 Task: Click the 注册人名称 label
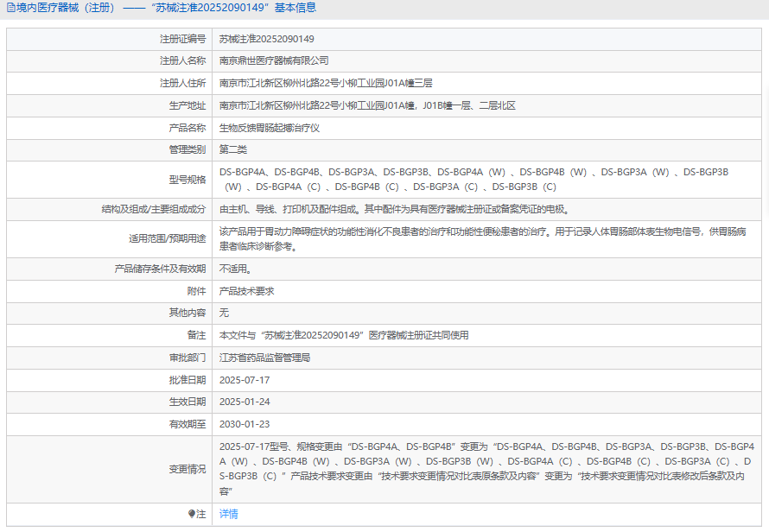pos(182,60)
